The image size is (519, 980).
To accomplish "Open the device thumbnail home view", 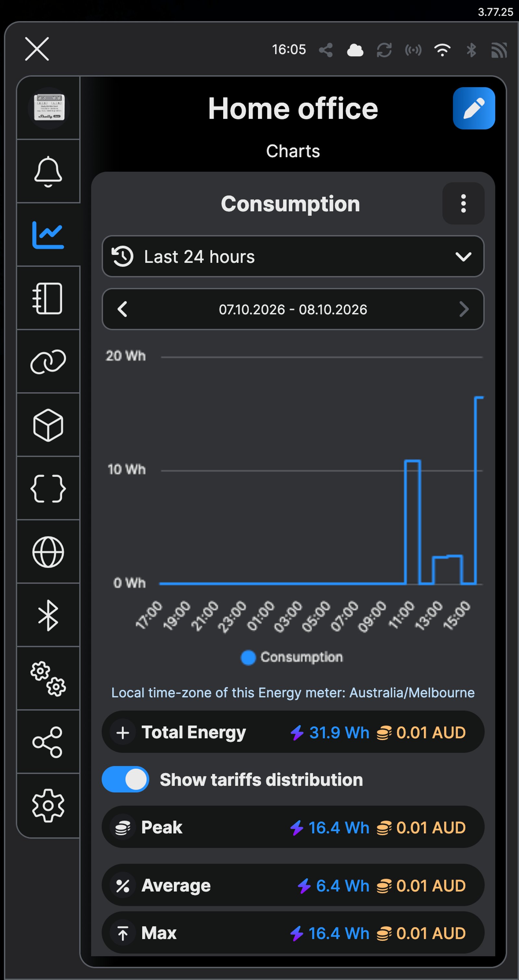I will pos(48,108).
